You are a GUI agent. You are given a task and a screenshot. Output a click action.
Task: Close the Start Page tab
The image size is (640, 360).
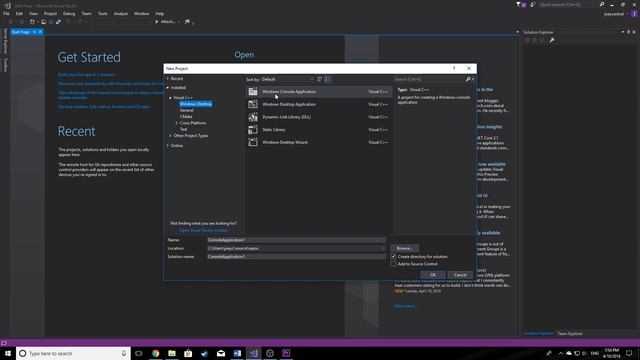40,32
